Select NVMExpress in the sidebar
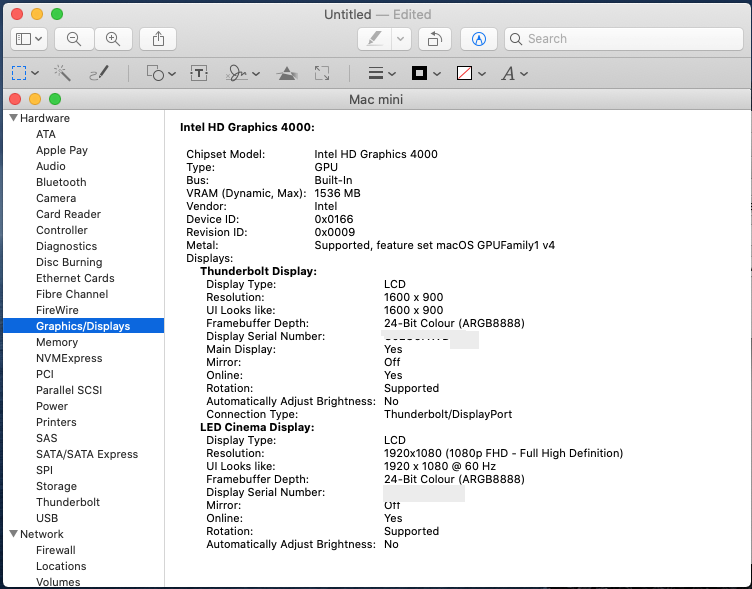752x589 pixels. coord(69,358)
